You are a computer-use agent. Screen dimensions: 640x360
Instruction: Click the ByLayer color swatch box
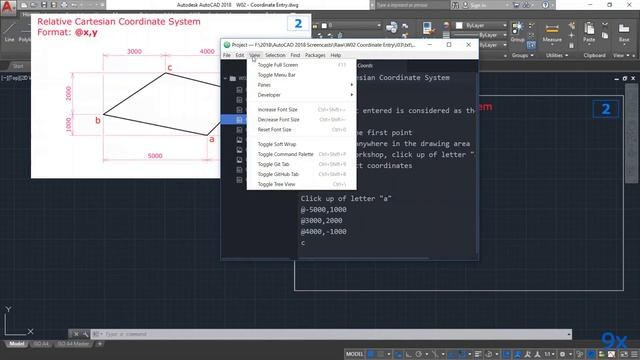[459, 25]
